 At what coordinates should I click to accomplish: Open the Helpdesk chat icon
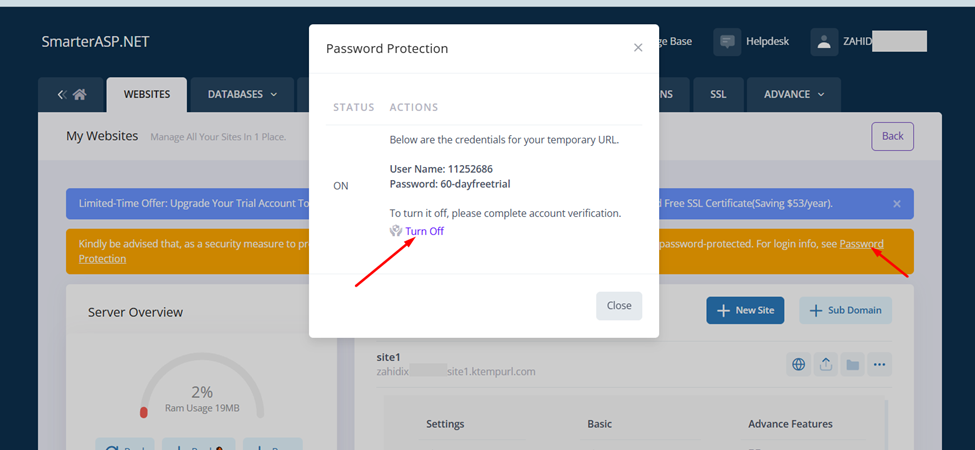coord(728,42)
